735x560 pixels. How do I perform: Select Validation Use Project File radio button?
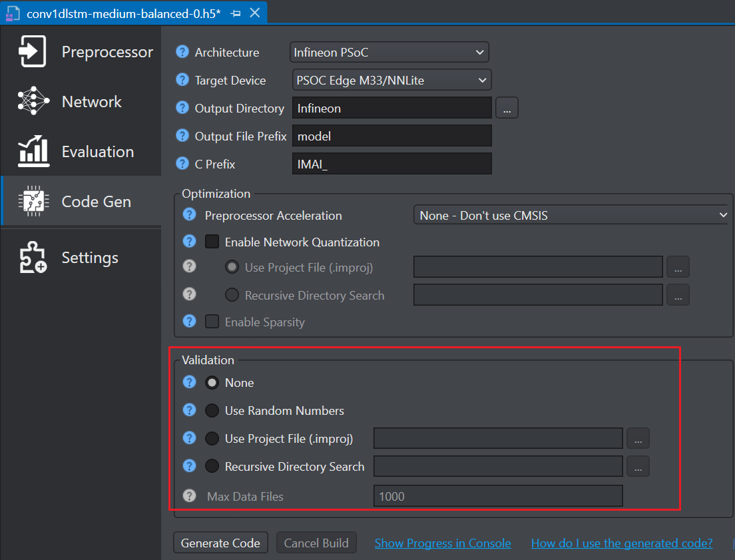212,439
